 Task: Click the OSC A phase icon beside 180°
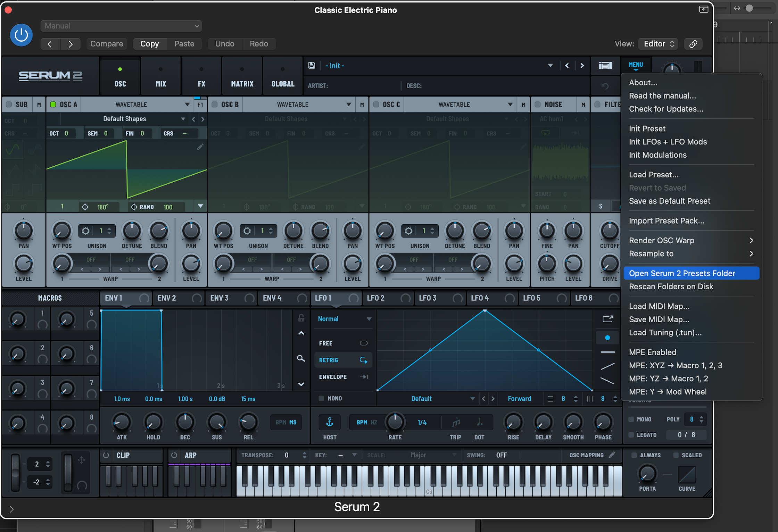click(x=85, y=207)
